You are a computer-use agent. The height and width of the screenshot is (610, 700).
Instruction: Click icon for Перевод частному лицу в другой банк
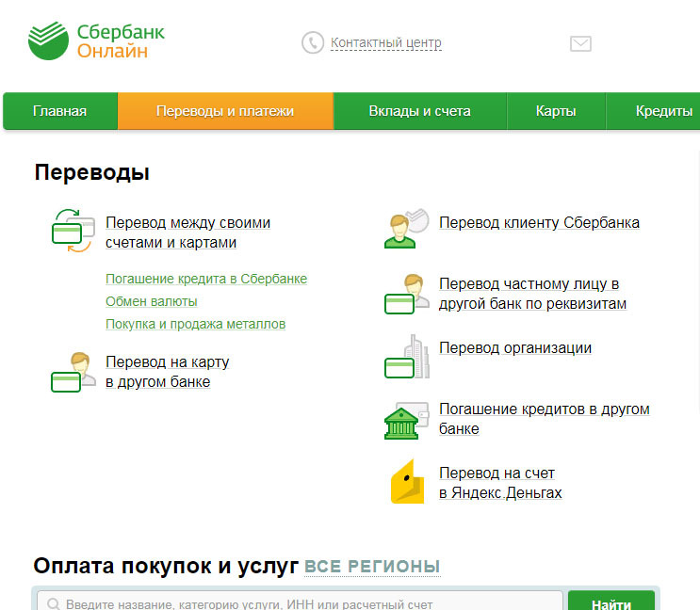(406, 294)
